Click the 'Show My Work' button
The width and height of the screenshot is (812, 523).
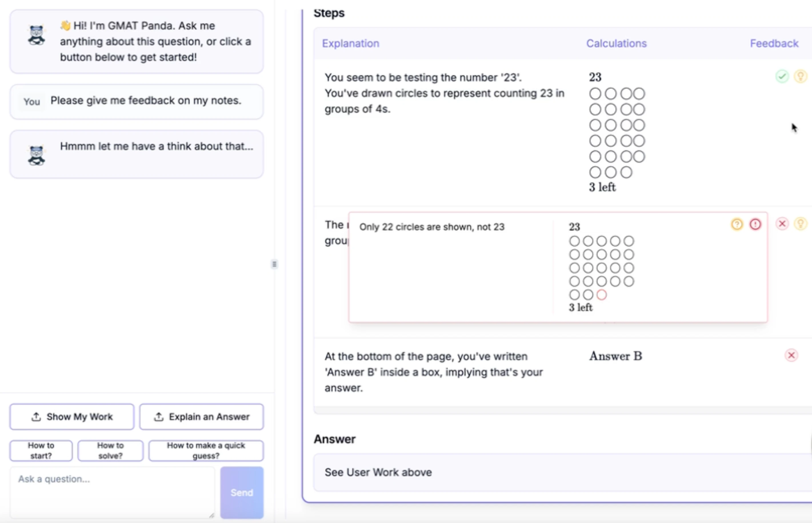(72, 417)
